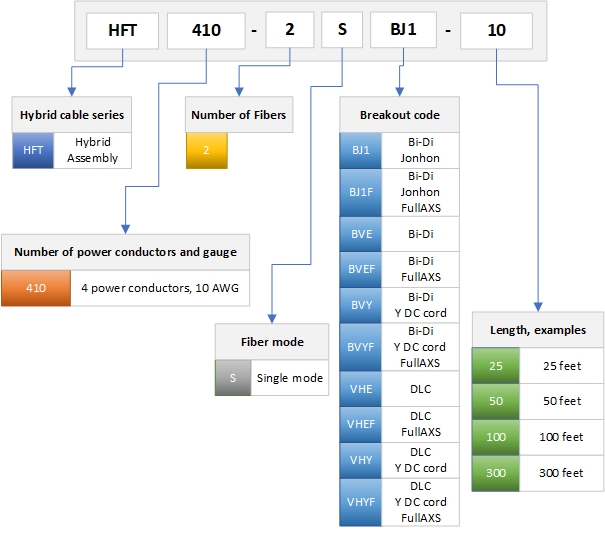Select the yellow number of fibers cell
The width and height of the screenshot is (605, 533).
(x=207, y=150)
